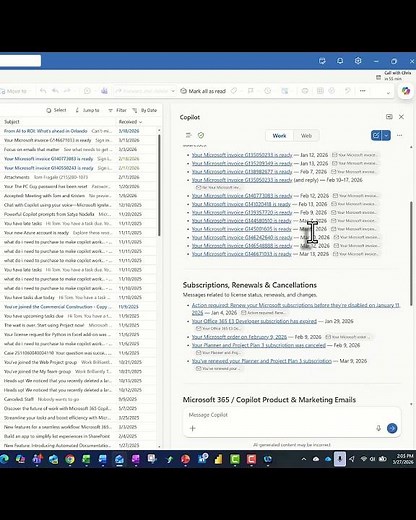Image resolution: width=416 pixels, height=520 pixels.
Task: Click the Reply arrow in the ribbon
Action: click(x=43, y=91)
